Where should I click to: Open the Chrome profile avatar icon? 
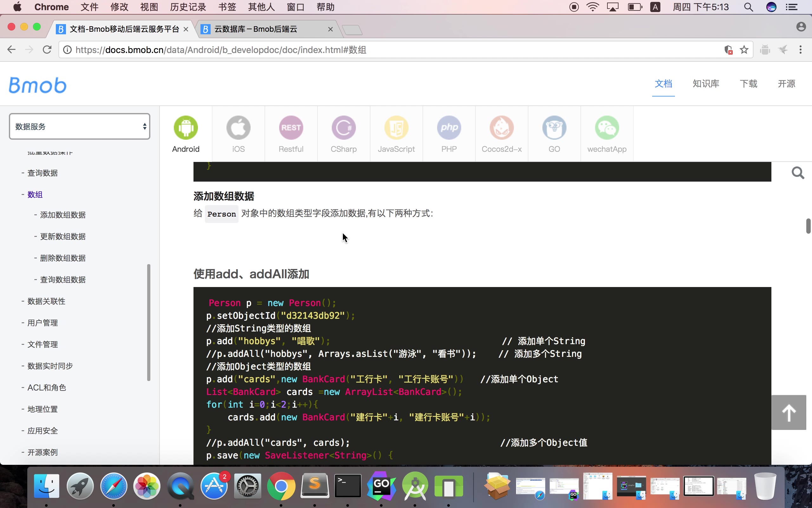click(x=801, y=27)
